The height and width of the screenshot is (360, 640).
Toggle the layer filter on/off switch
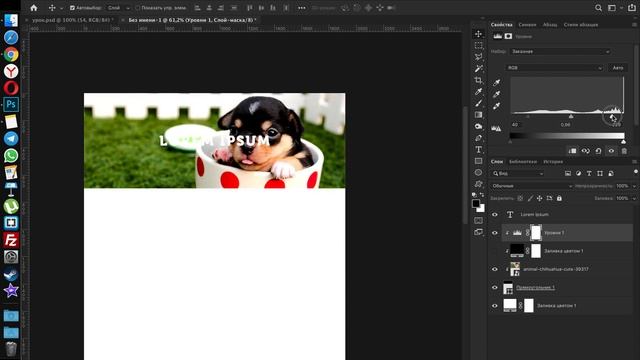point(636,172)
